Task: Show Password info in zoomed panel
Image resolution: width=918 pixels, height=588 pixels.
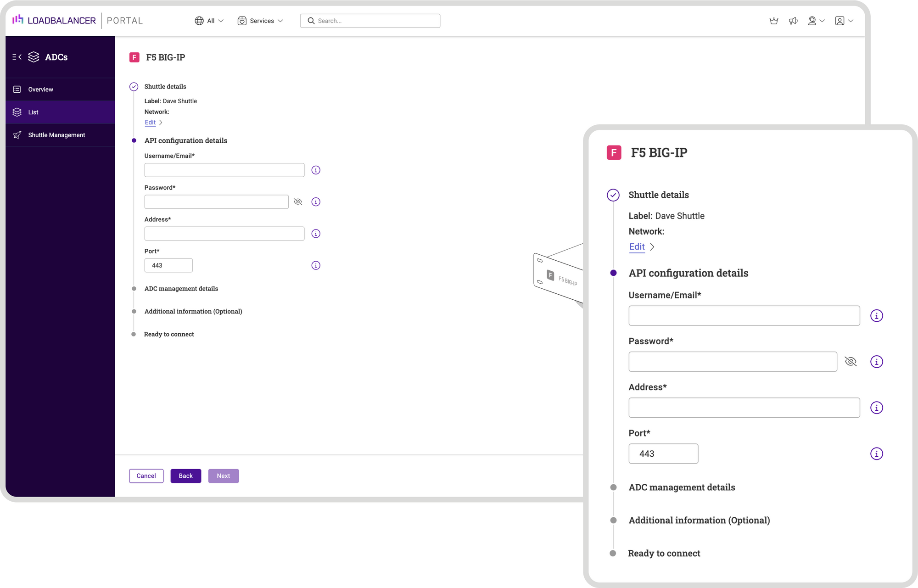Action: [x=877, y=362]
